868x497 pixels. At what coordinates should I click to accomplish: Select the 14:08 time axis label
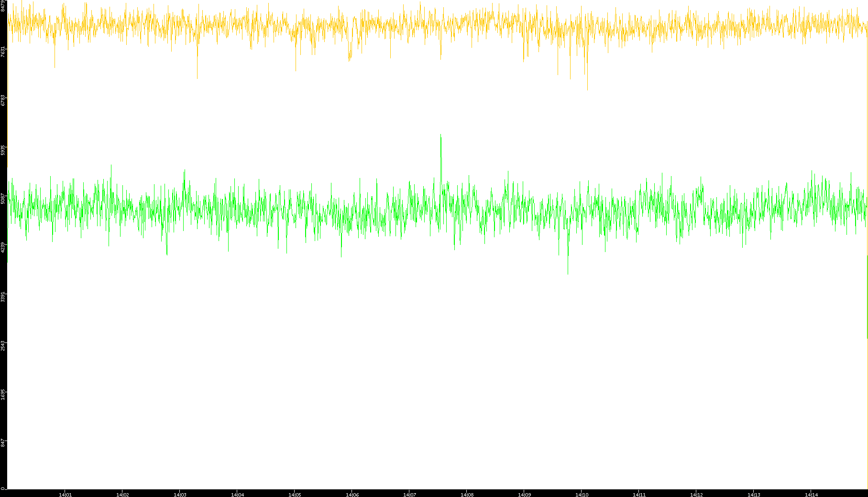[467, 495]
